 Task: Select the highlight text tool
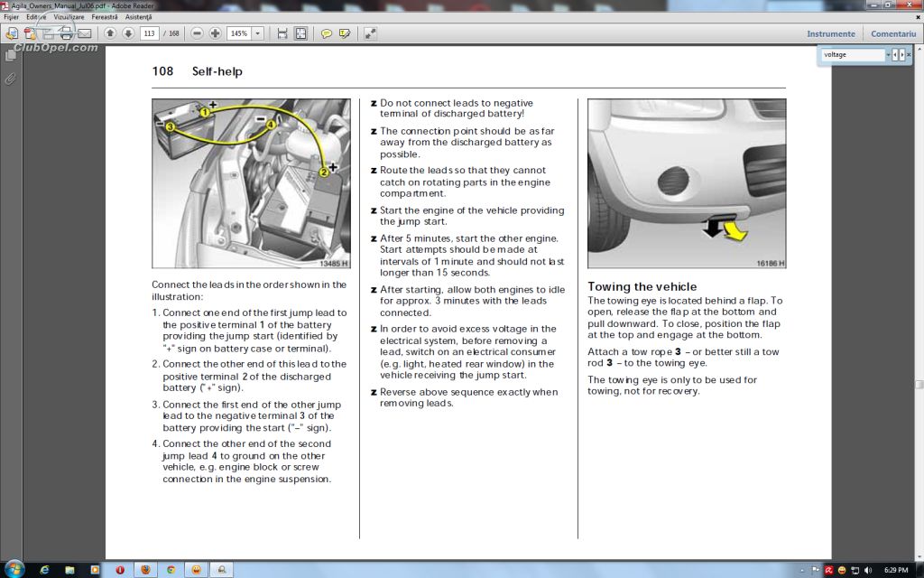pyautogui.click(x=345, y=33)
